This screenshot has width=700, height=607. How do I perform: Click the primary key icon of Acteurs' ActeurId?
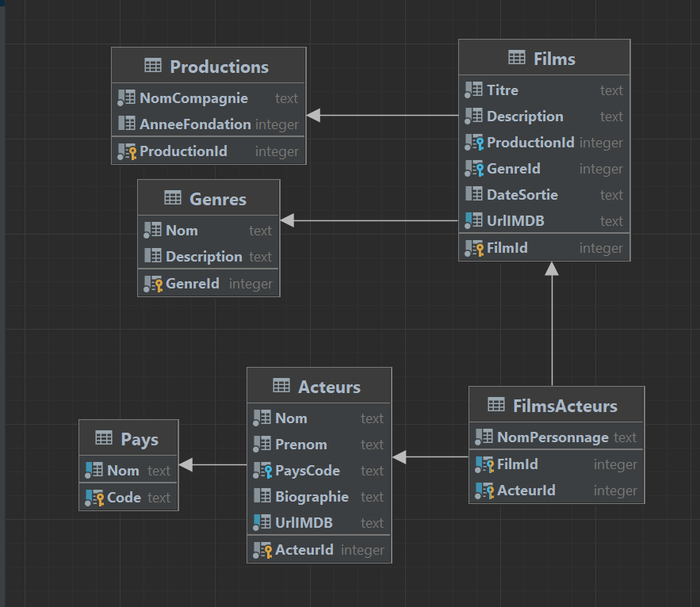click(x=262, y=550)
